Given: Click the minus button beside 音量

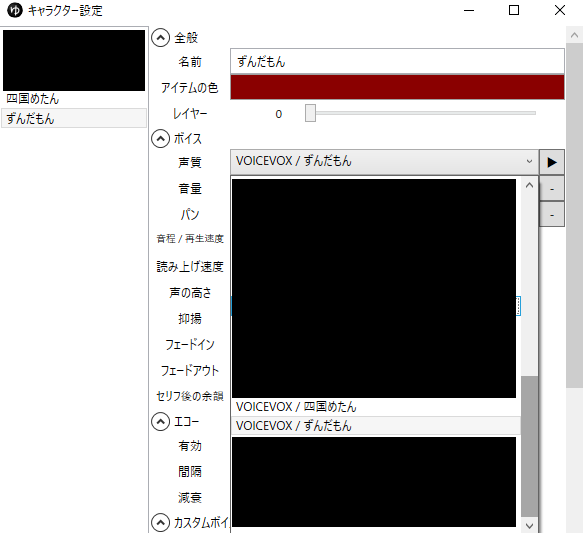Looking at the screenshot, I should (552, 189).
